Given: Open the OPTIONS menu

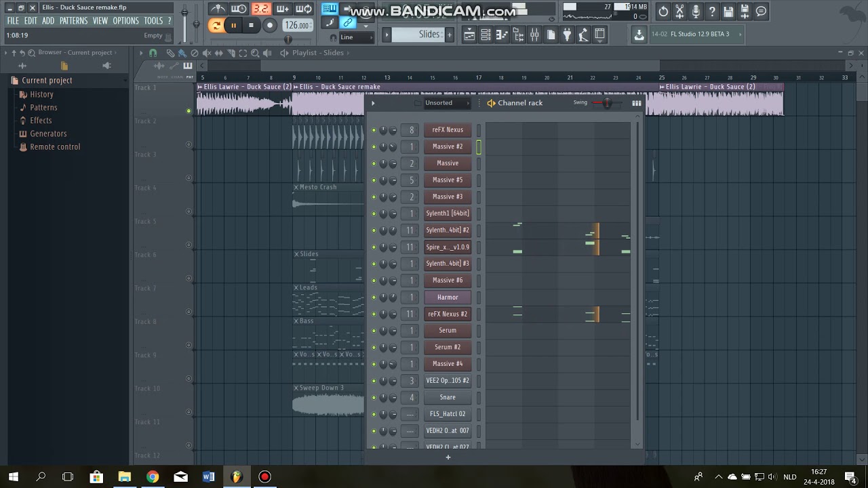Looking at the screenshot, I should coord(125,21).
